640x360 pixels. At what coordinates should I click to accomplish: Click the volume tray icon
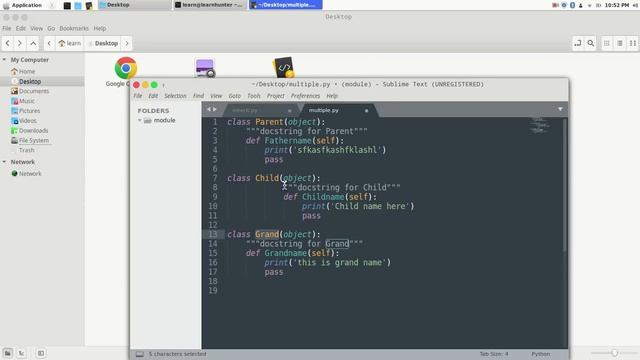(635, 5)
